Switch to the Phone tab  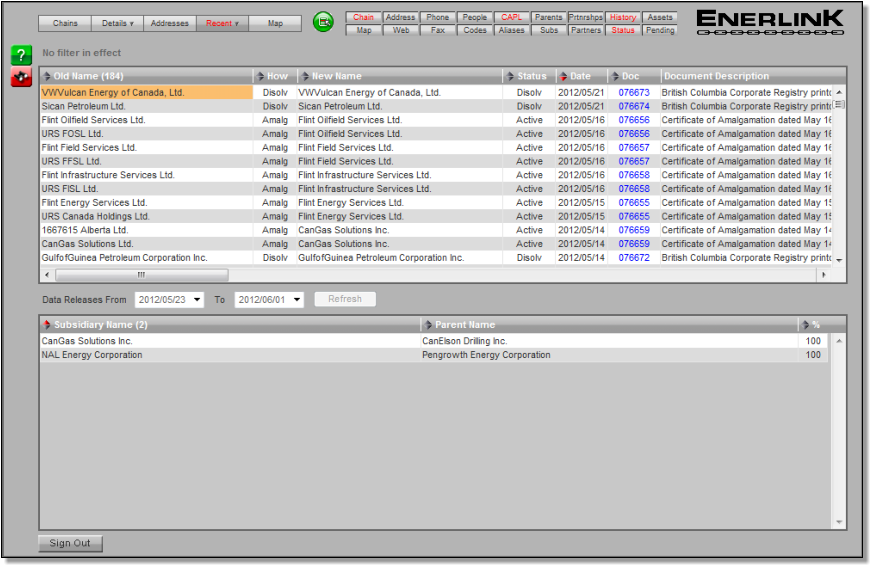[438, 17]
